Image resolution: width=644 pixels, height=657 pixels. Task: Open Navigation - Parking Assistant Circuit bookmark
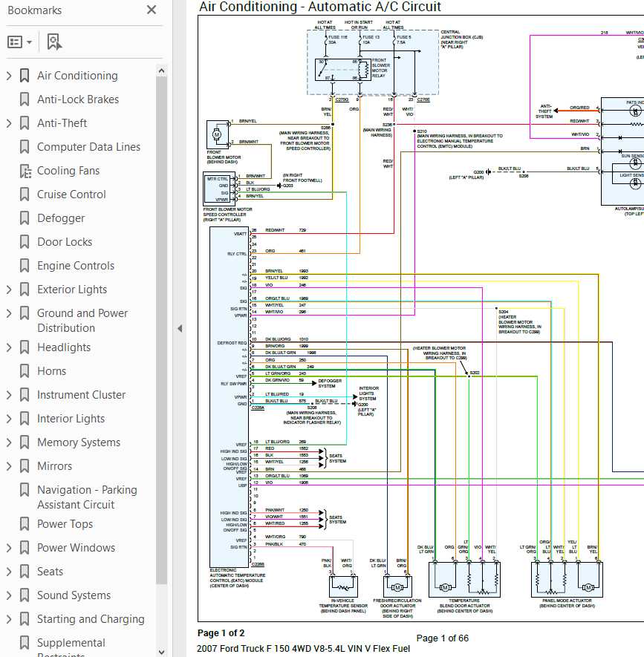click(x=87, y=497)
